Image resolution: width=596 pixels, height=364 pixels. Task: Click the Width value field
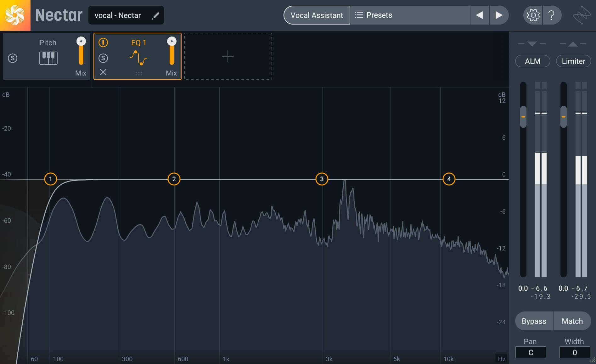click(x=575, y=352)
